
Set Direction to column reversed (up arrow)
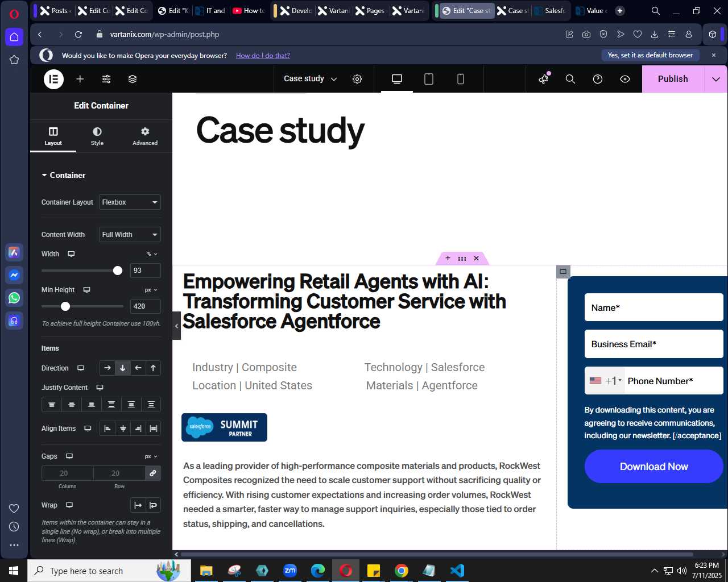[153, 368]
